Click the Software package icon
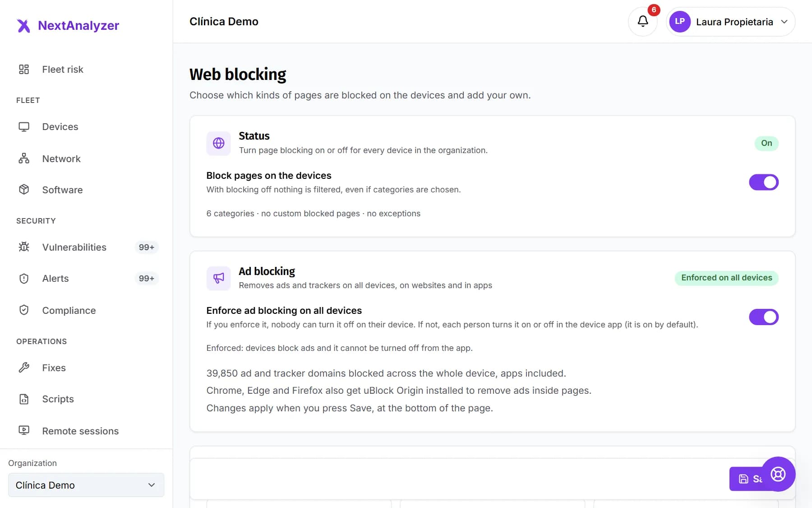 click(24, 190)
